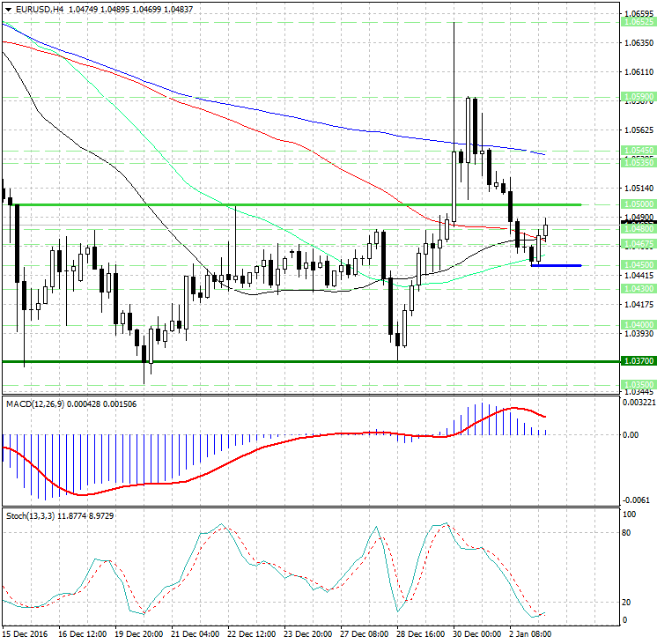657x644 pixels.
Task: Select the Stochastic scale level 20
Action: tap(626, 602)
